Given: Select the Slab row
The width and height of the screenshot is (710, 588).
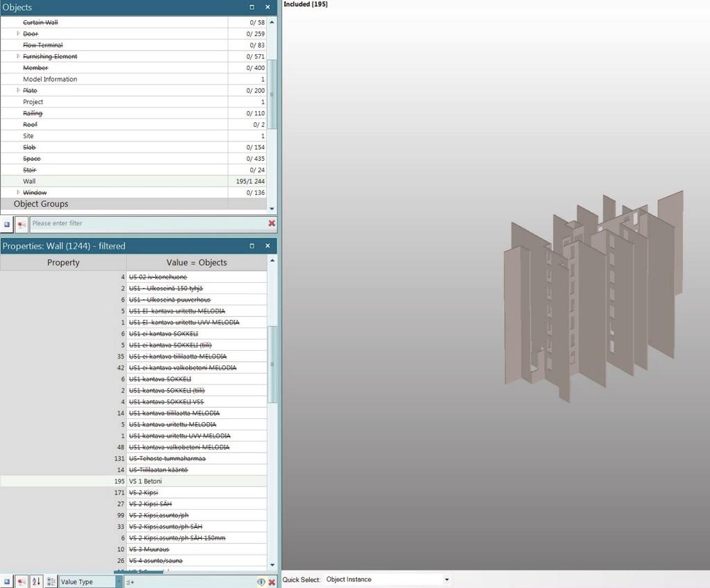Looking at the screenshot, I should click(x=134, y=147).
